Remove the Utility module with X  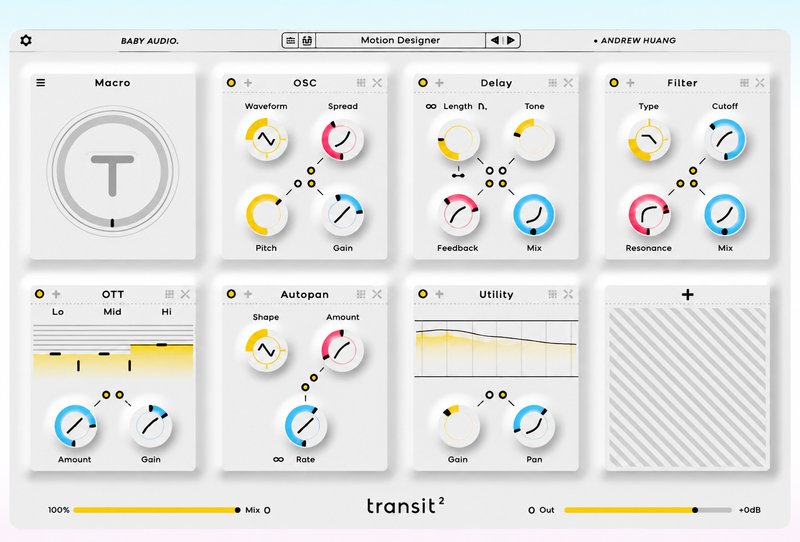click(x=568, y=294)
